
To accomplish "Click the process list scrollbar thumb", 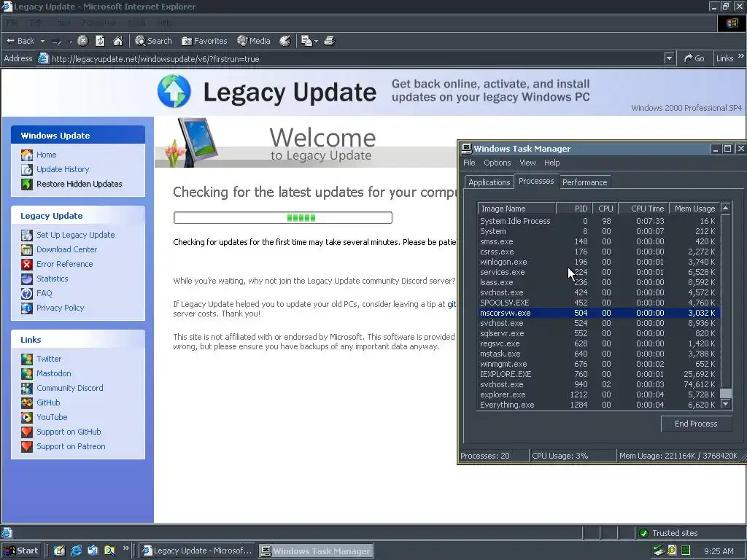I will click(726, 393).
